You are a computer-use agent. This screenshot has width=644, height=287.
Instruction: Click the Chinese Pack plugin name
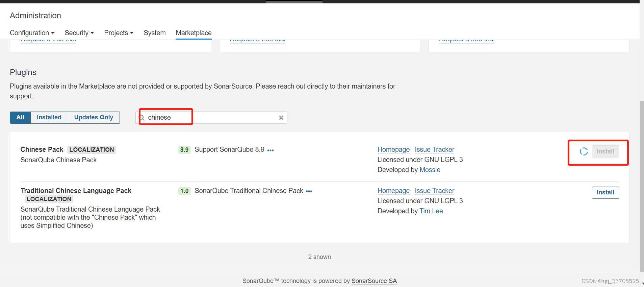42,149
